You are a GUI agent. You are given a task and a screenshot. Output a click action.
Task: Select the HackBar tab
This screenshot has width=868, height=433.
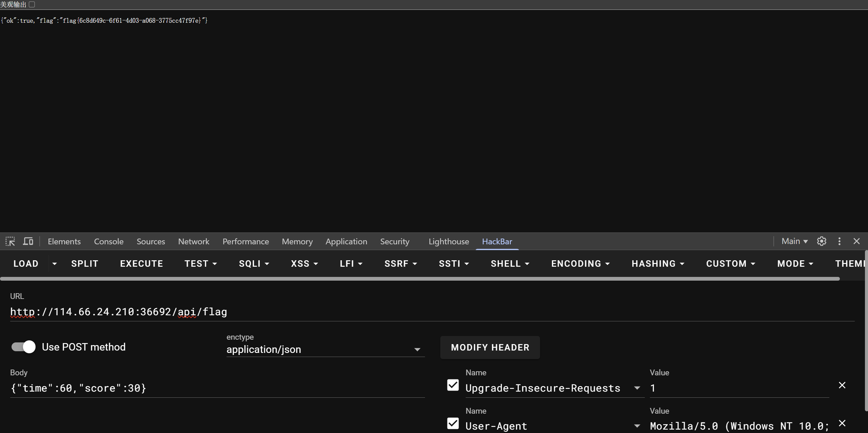pos(497,241)
